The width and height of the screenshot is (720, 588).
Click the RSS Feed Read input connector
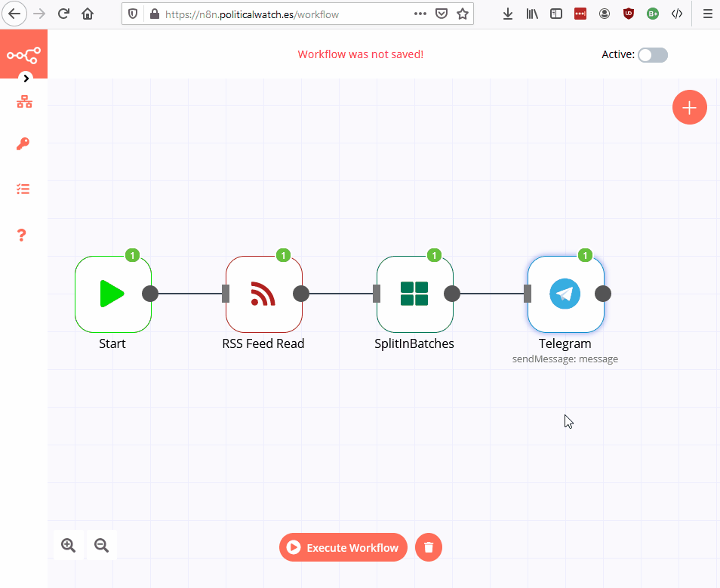pyautogui.click(x=226, y=294)
